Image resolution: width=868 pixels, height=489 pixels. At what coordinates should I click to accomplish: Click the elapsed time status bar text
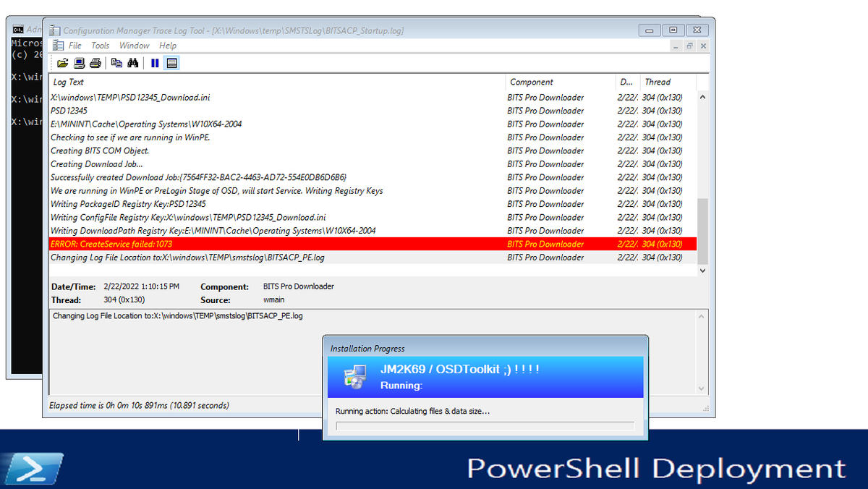click(x=138, y=405)
